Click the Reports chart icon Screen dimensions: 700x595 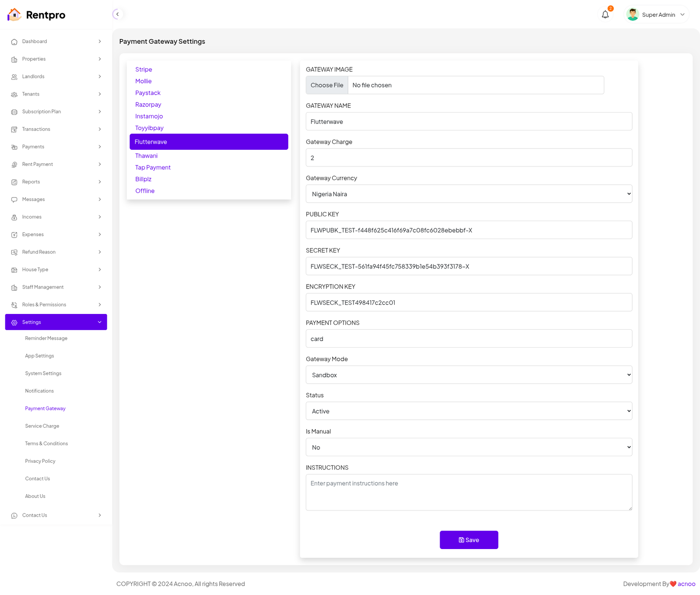14,182
